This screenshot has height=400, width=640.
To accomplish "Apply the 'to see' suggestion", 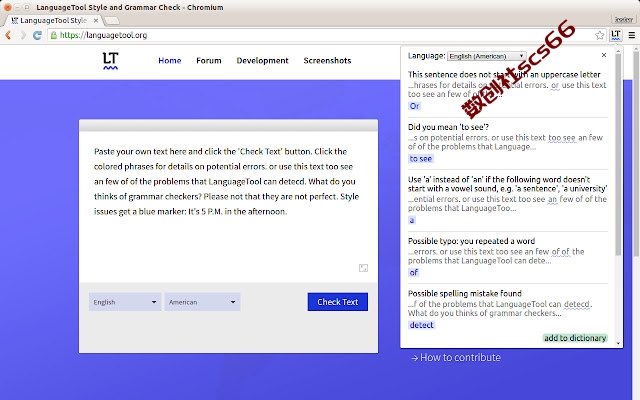I will pos(420,159).
